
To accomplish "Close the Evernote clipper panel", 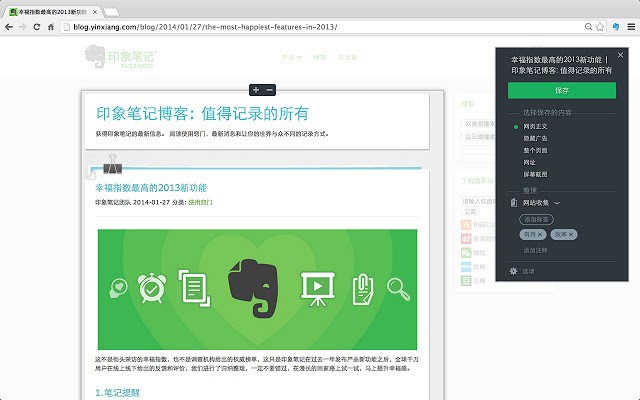I will tap(620, 56).
